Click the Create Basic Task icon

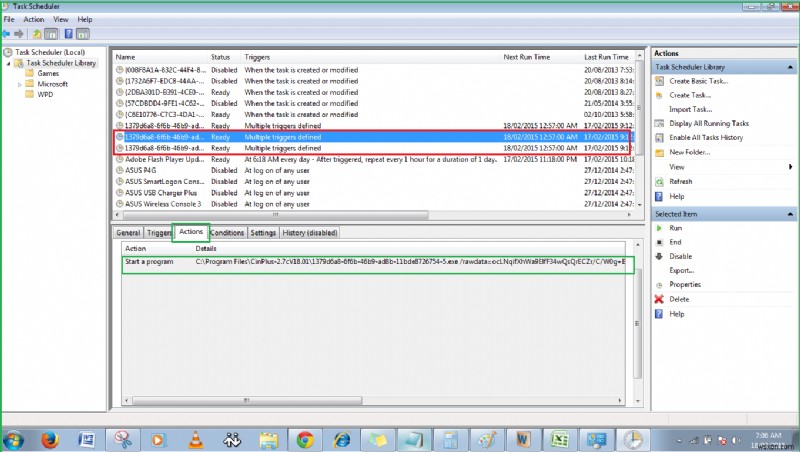[659, 81]
